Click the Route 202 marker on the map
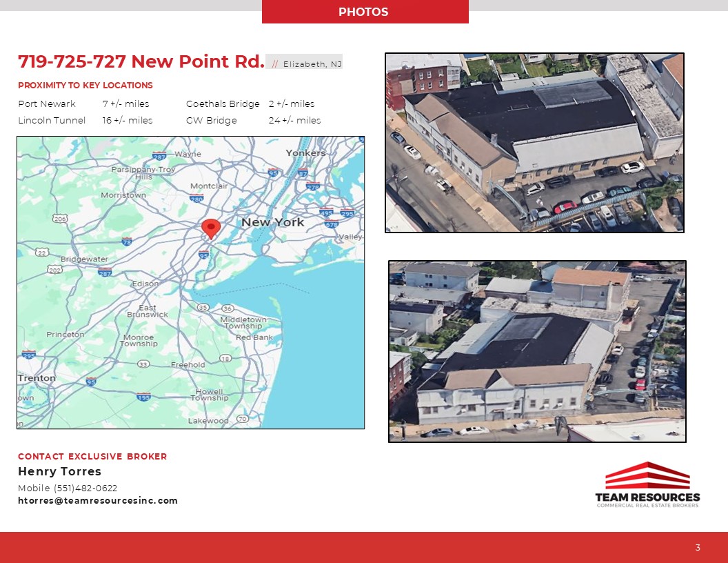 54,269
